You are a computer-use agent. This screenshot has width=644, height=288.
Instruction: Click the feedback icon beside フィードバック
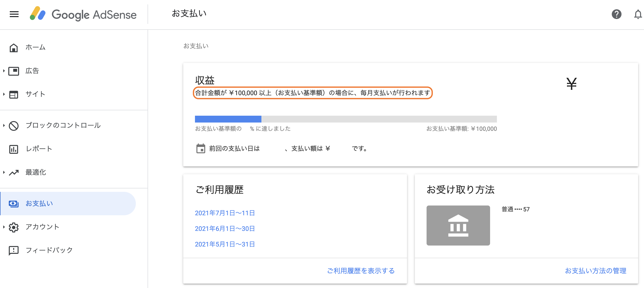[13, 250]
